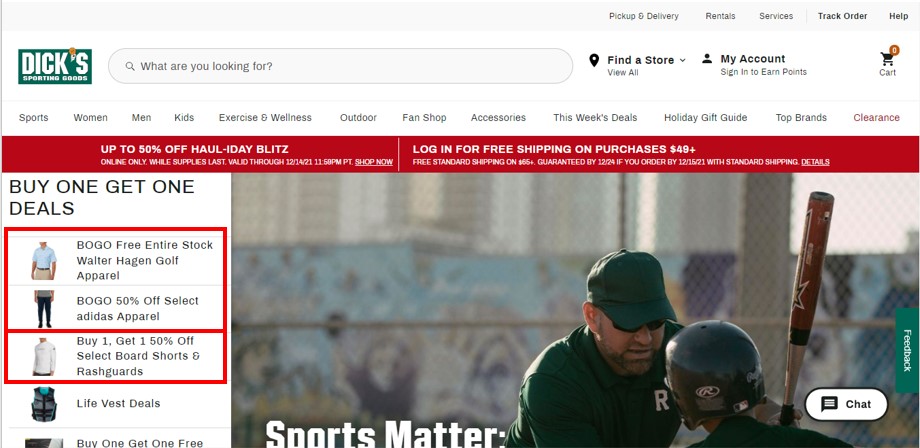Open the Chat bubble button

[x=846, y=404]
